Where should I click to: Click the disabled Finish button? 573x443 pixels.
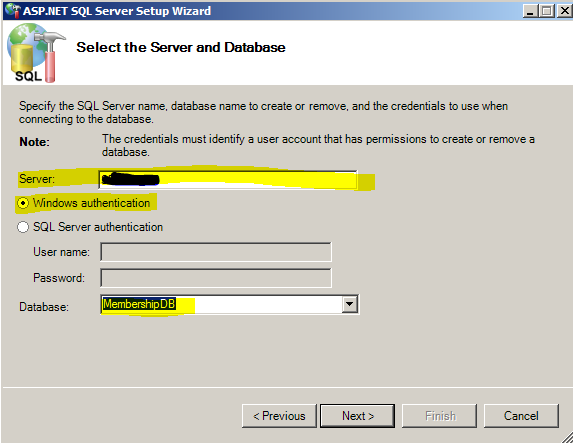pyautogui.click(x=440, y=416)
